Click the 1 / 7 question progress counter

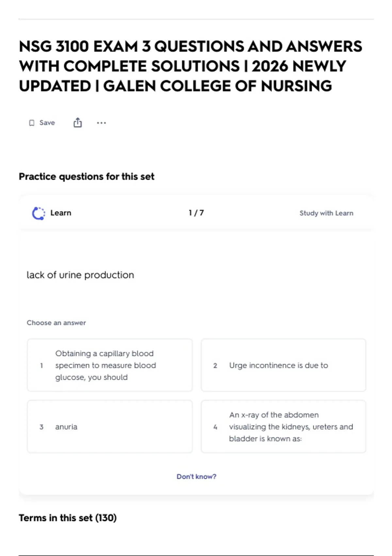tap(196, 213)
